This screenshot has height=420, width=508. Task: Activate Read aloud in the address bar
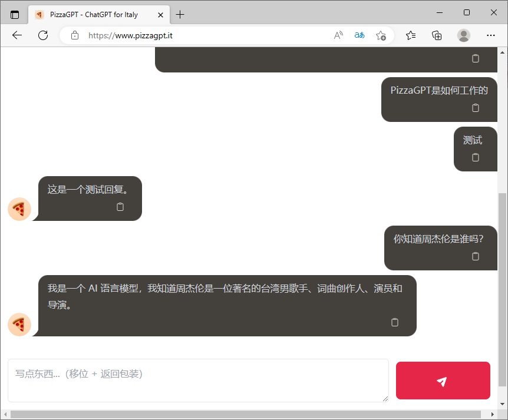338,35
